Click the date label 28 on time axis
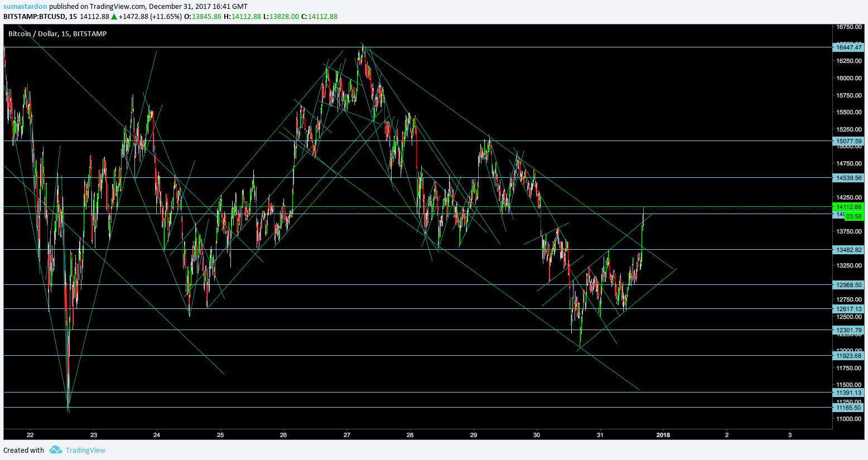The image size is (868, 460). tap(410, 435)
